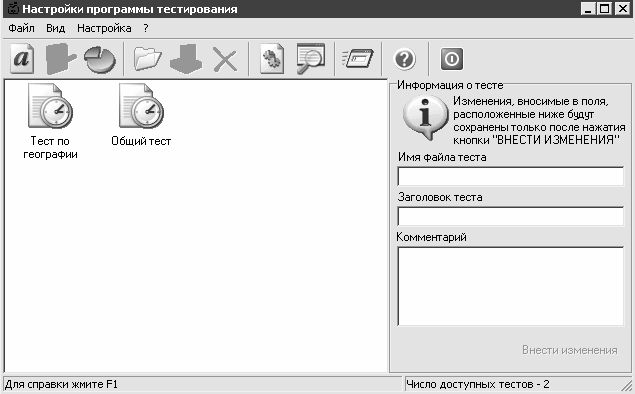Click the 'Заголовок теста' input field
This screenshot has width=635, height=394.
pos(511,217)
